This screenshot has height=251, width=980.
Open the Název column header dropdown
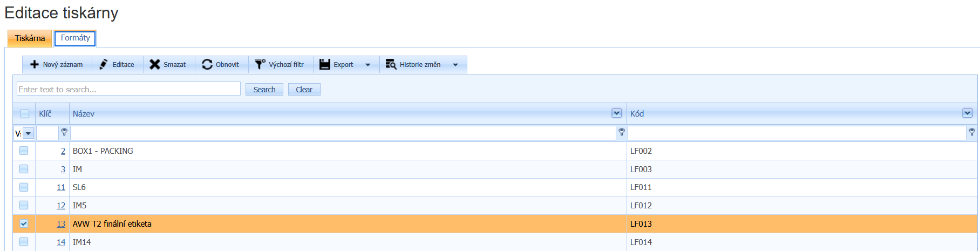click(616, 113)
